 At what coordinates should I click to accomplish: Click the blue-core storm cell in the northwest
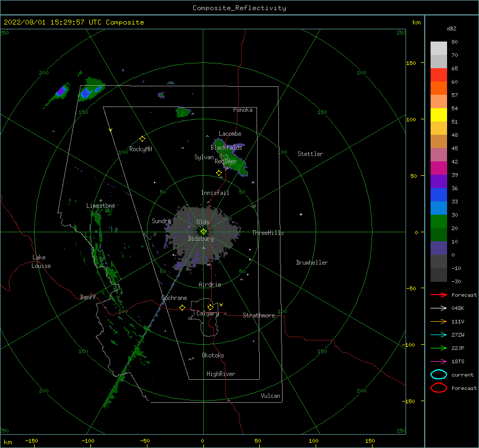pos(92,91)
